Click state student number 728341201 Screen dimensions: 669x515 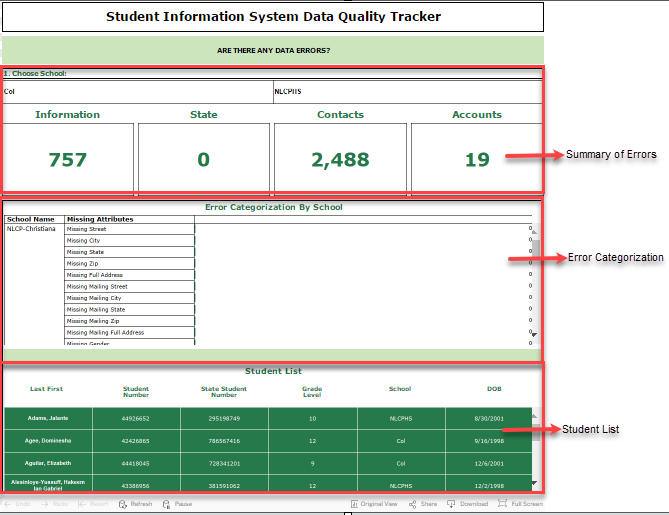[x=224, y=463]
